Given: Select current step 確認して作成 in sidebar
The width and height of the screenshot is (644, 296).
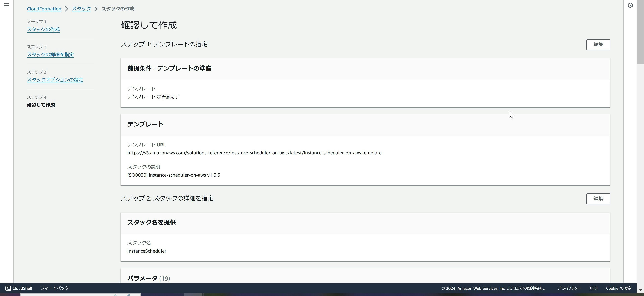Looking at the screenshot, I should pyautogui.click(x=41, y=105).
